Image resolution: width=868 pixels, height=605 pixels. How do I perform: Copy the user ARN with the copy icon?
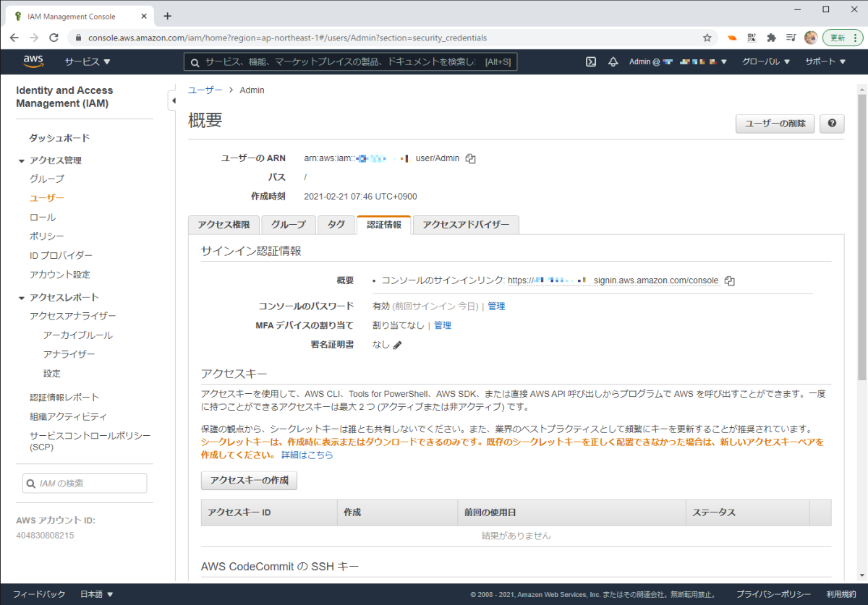click(471, 158)
